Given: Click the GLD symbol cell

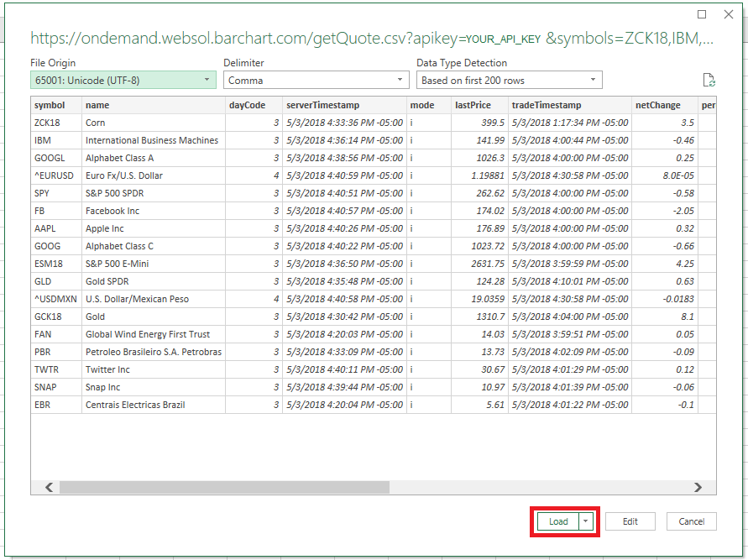Looking at the screenshot, I should tap(56, 281).
